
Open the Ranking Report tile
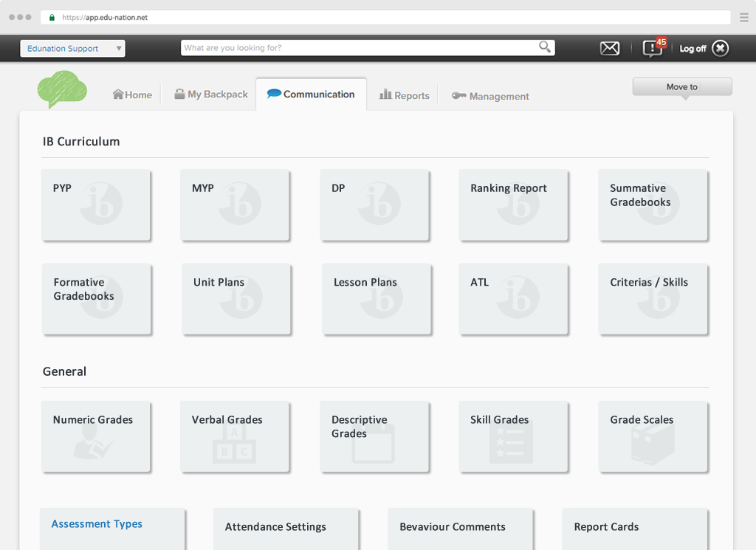point(514,204)
